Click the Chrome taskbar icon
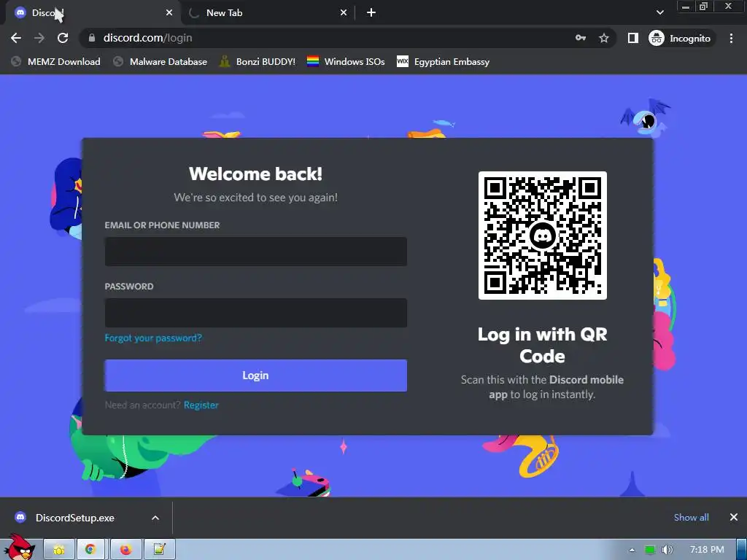747x560 pixels. click(x=90, y=550)
